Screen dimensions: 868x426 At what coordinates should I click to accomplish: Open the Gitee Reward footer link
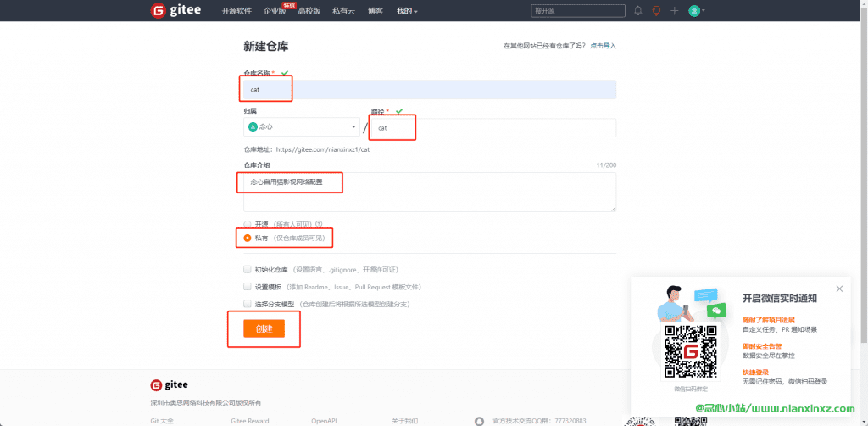(250, 421)
